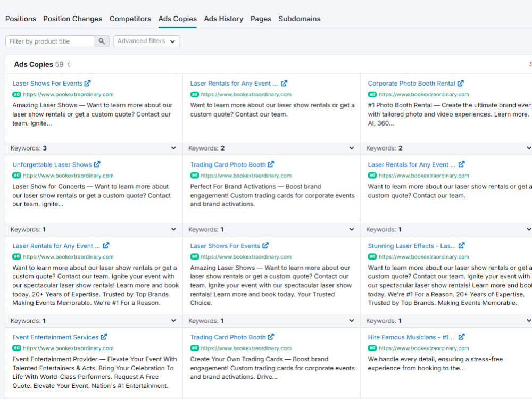Click the Ads Copies info icon
The width and height of the screenshot is (532, 399).
pyautogui.click(x=69, y=64)
